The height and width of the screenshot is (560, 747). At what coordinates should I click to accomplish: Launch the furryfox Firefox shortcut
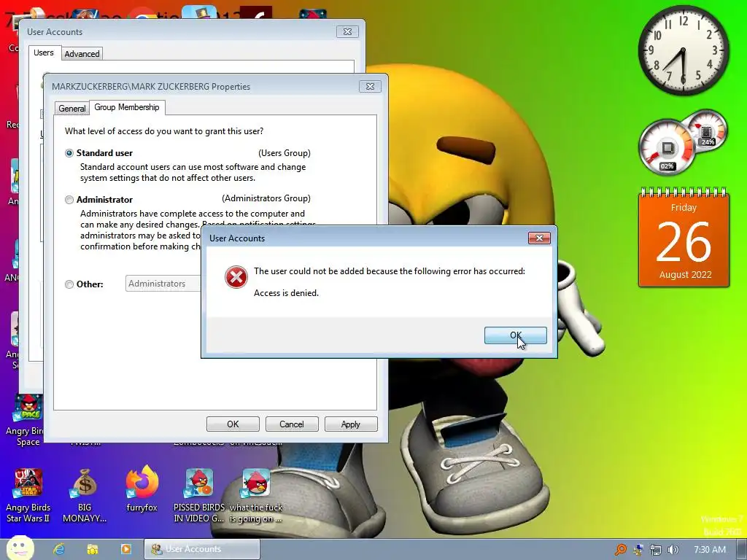click(x=142, y=489)
